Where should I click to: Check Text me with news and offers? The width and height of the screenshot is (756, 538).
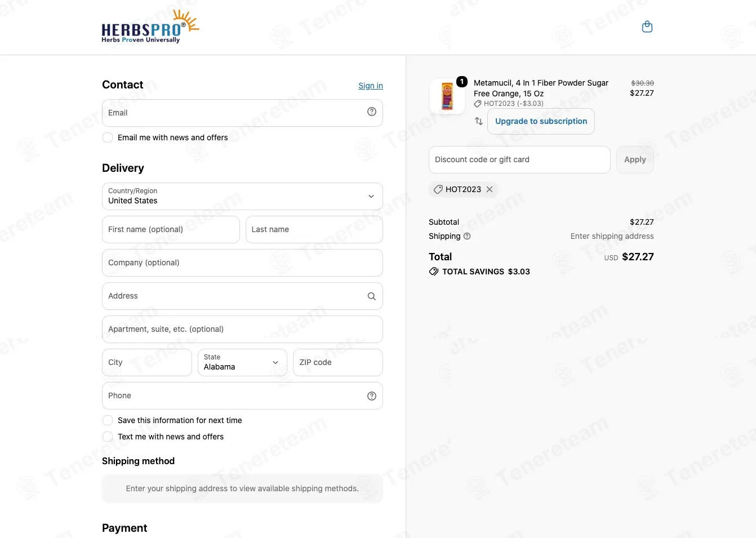click(x=108, y=437)
